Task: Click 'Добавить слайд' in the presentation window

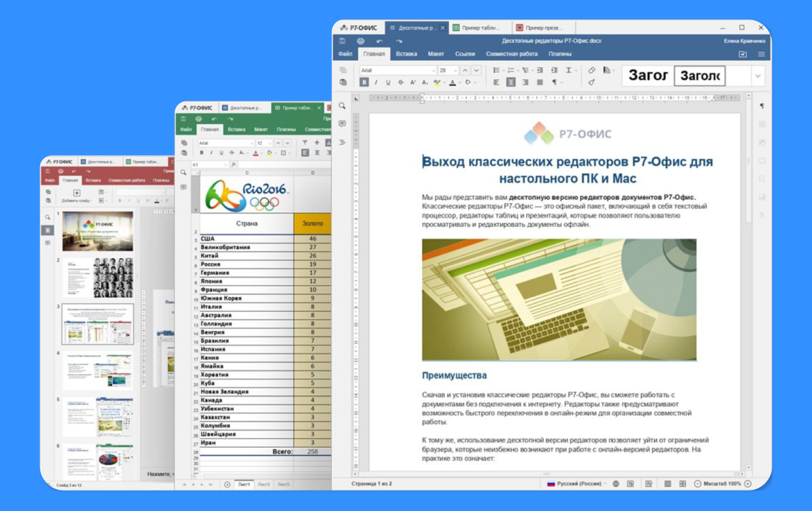Action: click(x=77, y=196)
